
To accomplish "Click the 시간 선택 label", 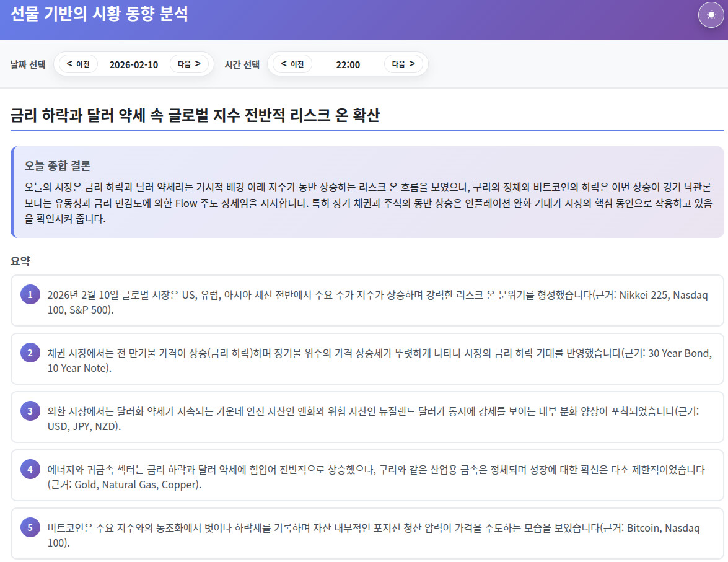I will pos(242,64).
